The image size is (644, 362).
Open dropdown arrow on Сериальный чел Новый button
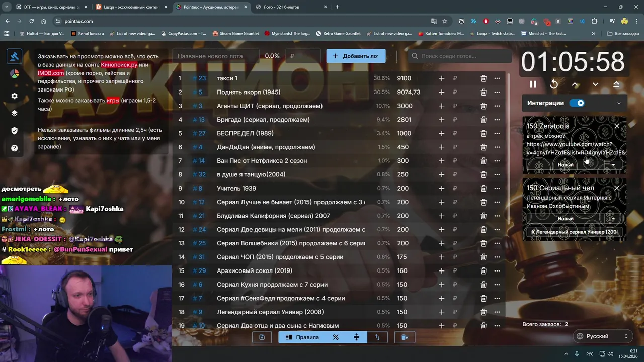point(613,219)
